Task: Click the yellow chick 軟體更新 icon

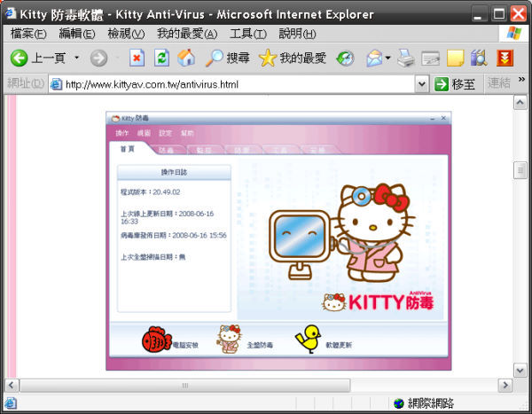Action: point(309,339)
